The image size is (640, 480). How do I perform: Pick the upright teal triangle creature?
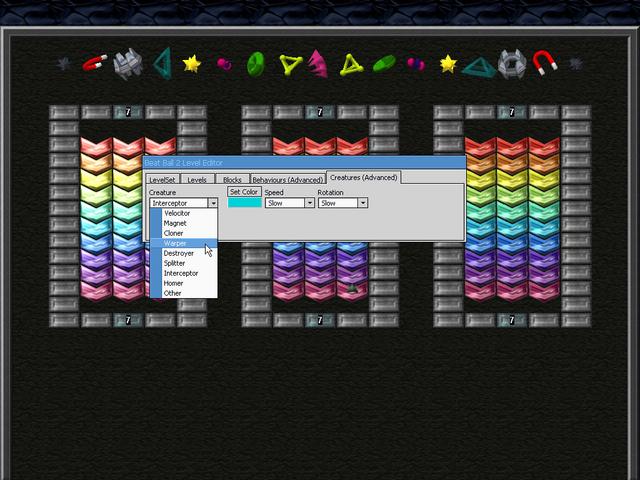162,63
